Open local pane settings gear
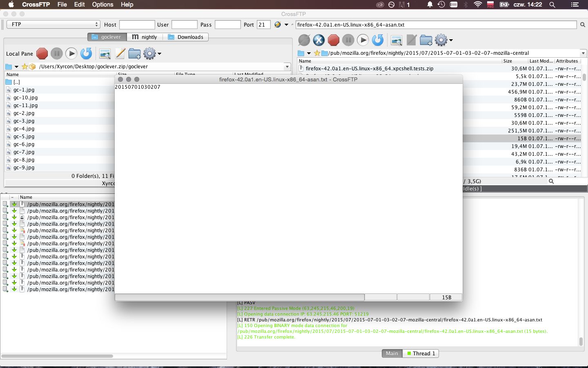 click(x=150, y=54)
